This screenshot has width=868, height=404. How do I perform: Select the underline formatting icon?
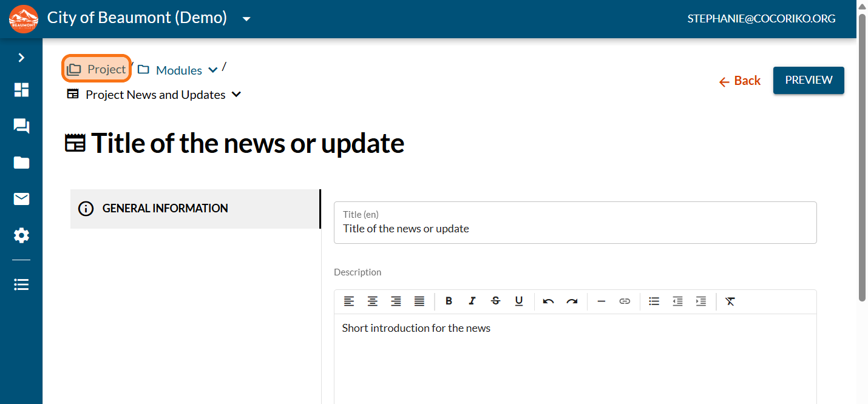pyautogui.click(x=519, y=301)
